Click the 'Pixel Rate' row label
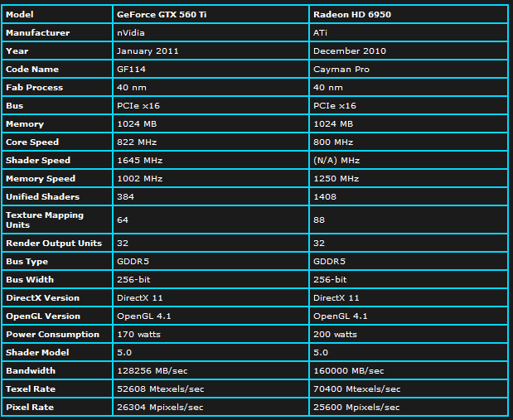 [30, 408]
